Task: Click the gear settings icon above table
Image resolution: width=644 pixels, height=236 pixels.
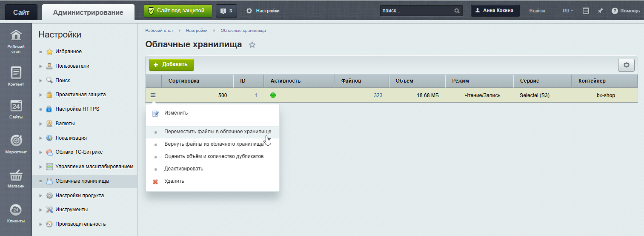Action: click(626, 65)
